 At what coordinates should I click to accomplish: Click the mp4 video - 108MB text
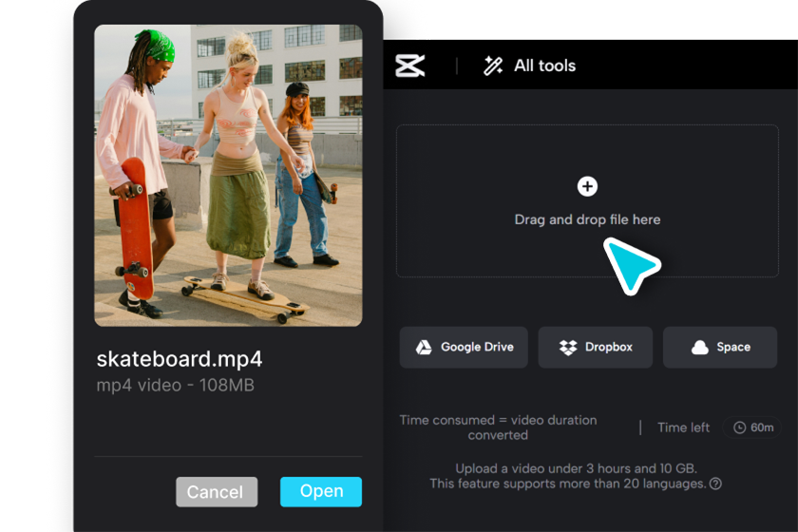pos(175,386)
